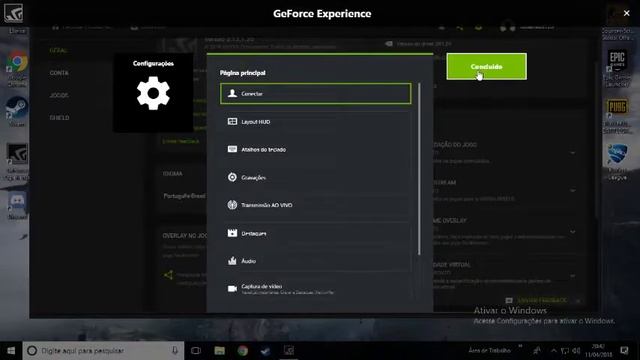Open Task View on taskbar
Image resolution: width=640 pixels, height=360 pixels.
(196, 351)
